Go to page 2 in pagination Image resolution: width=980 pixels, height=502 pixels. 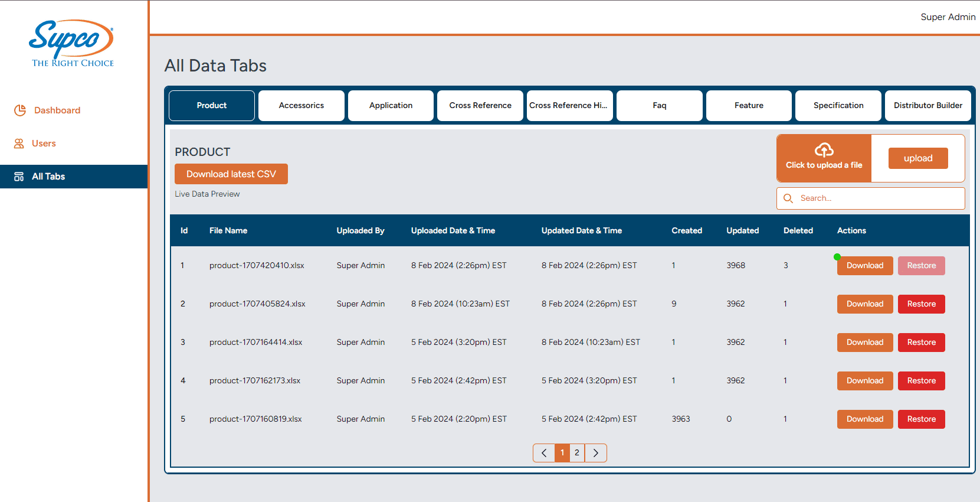pos(577,453)
